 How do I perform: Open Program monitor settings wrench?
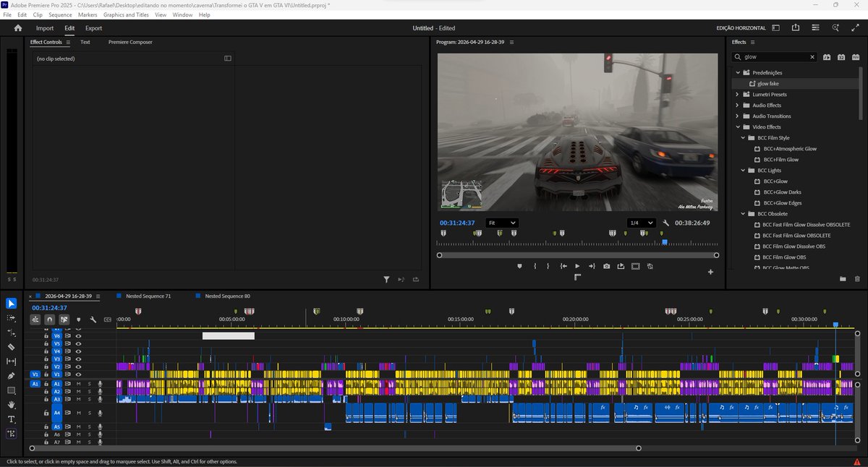[x=665, y=223]
